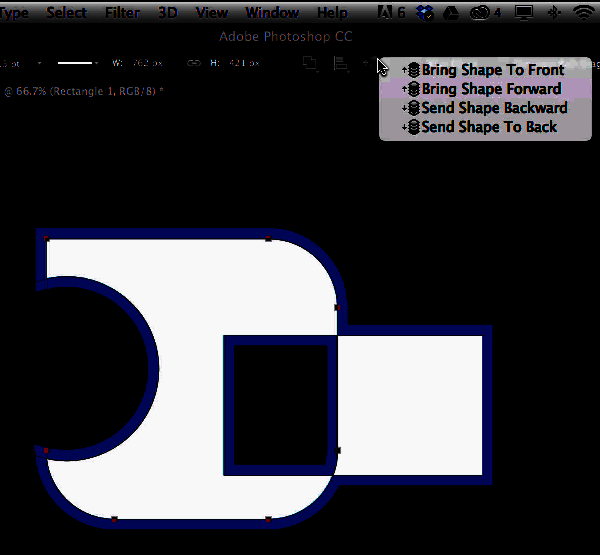Select Bring Shape To Front option
Image resolution: width=600 pixels, height=555 pixels.
click(x=491, y=70)
